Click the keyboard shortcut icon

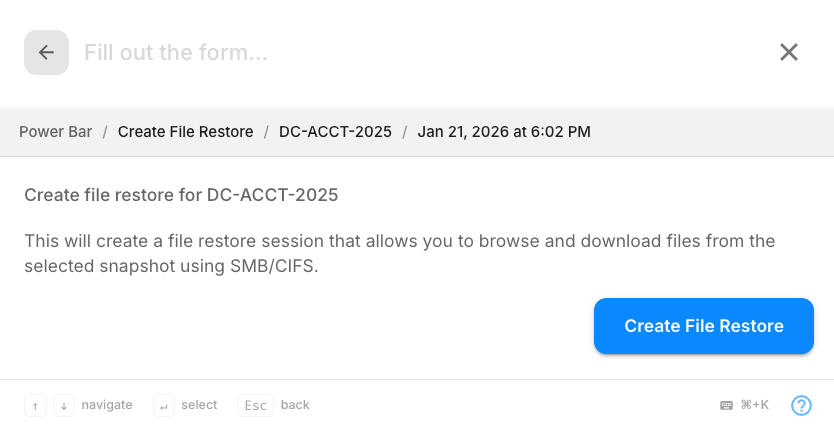(x=726, y=405)
